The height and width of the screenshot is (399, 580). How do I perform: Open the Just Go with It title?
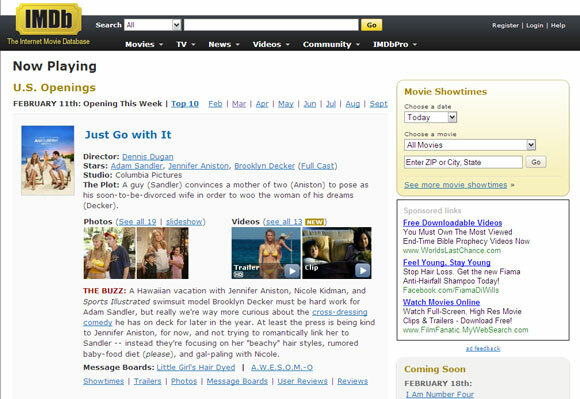pyautogui.click(x=128, y=135)
